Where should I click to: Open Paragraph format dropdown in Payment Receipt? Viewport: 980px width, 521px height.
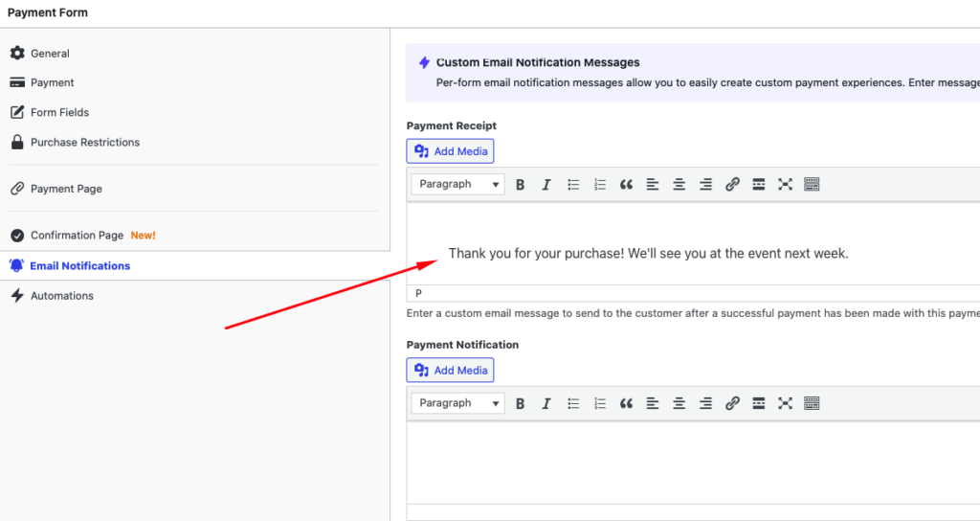(x=457, y=185)
